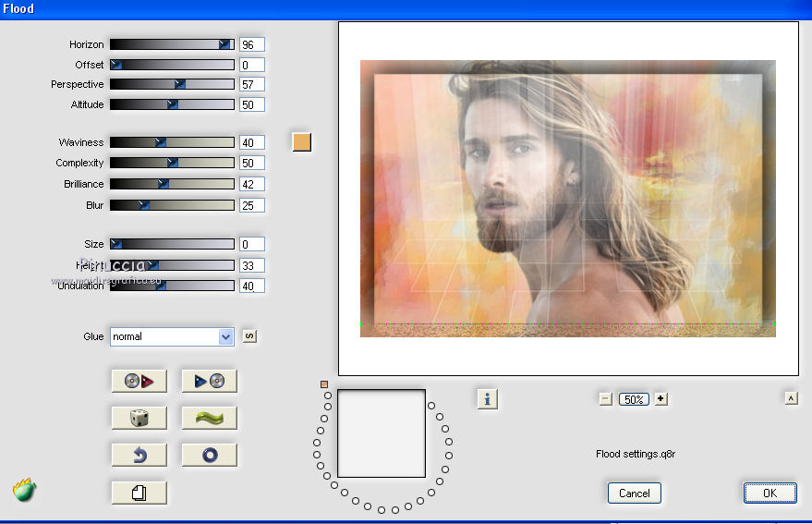Open the Glue mode dropdown
Screen dimensions: 812x524
point(172,336)
